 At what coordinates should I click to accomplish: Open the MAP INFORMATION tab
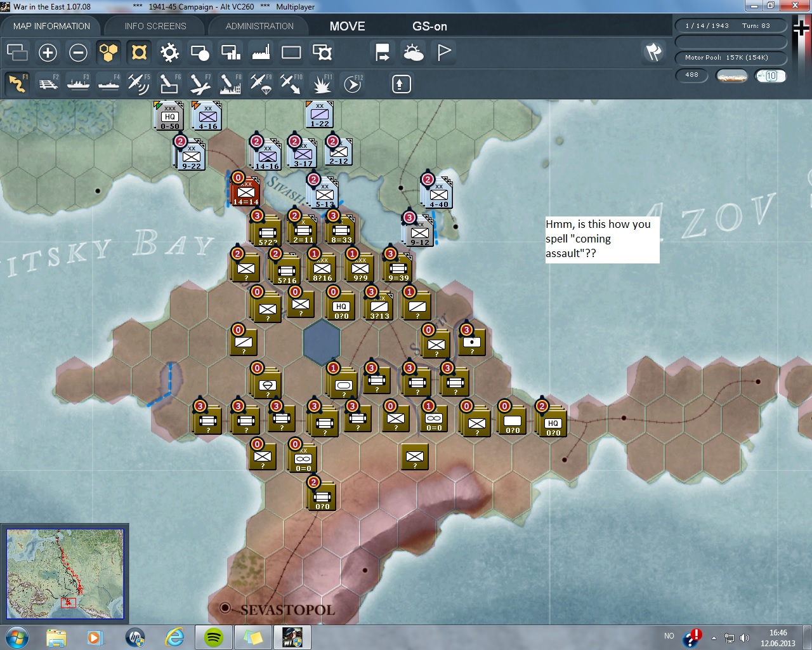(x=51, y=26)
